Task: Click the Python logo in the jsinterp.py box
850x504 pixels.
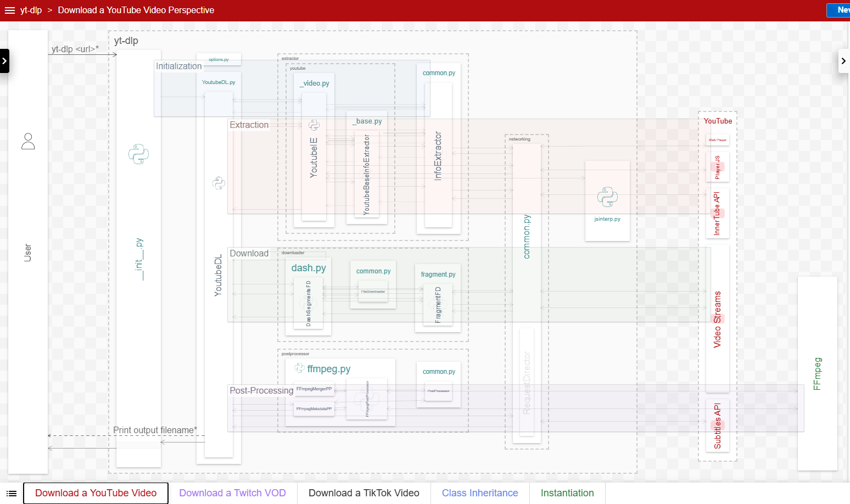Action: 607,197
